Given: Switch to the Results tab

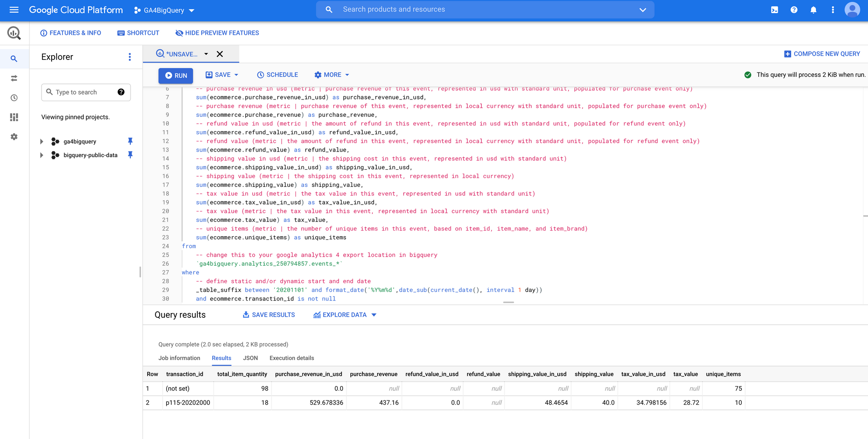Looking at the screenshot, I should [x=221, y=358].
